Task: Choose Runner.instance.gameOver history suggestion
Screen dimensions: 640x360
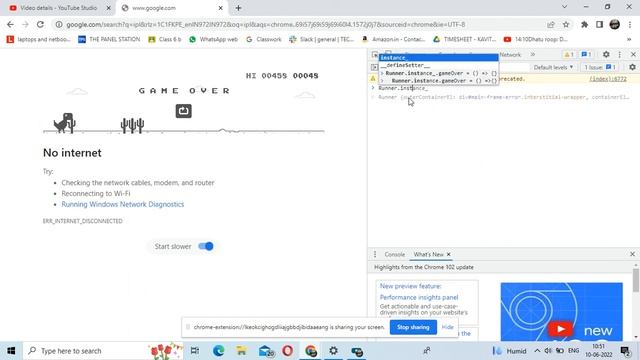Action: (439, 81)
